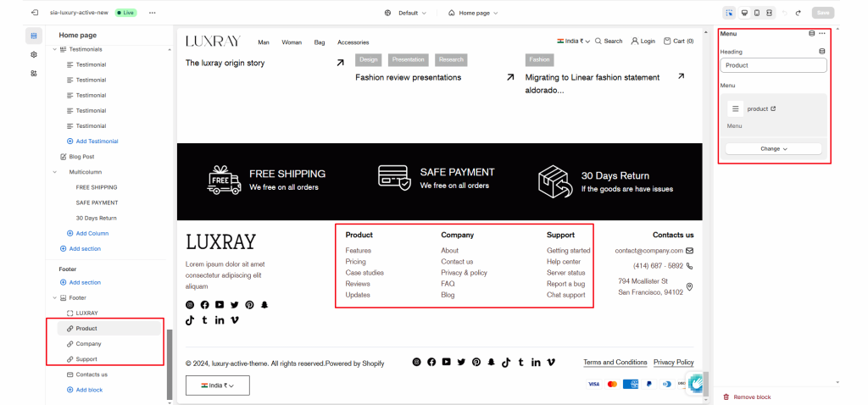868x405 pixels.
Task: Open the Terms and Conditions link
Action: pyautogui.click(x=615, y=363)
